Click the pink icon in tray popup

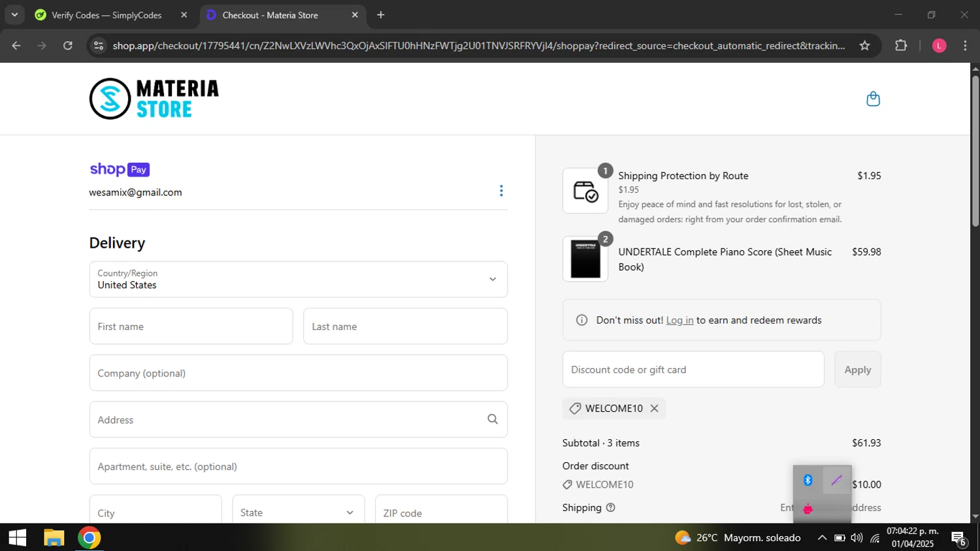808,509
